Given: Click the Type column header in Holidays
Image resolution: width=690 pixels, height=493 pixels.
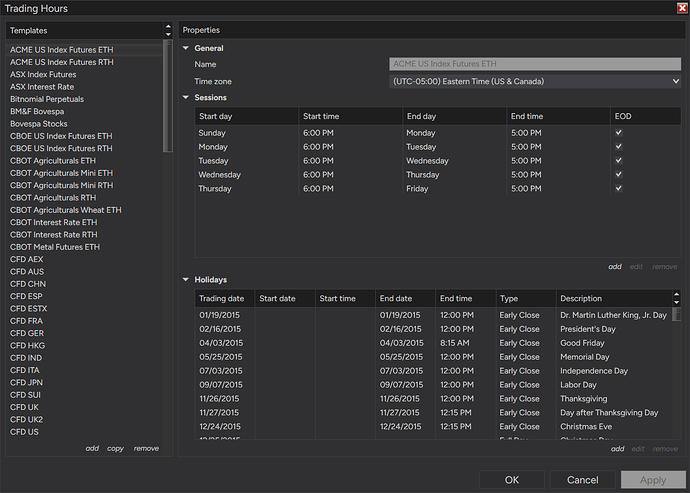Looking at the screenshot, I should coord(526,298).
